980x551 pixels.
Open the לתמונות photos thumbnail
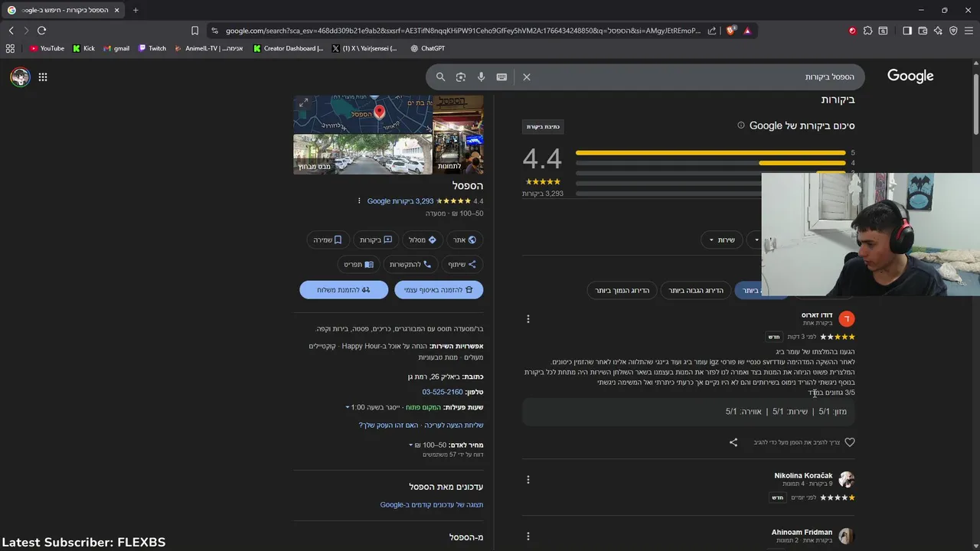[x=458, y=135]
